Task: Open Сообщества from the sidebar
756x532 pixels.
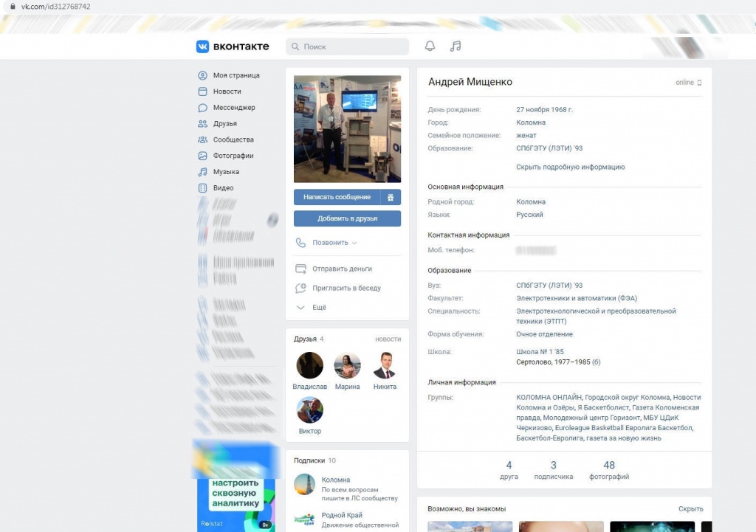Action: (230, 139)
